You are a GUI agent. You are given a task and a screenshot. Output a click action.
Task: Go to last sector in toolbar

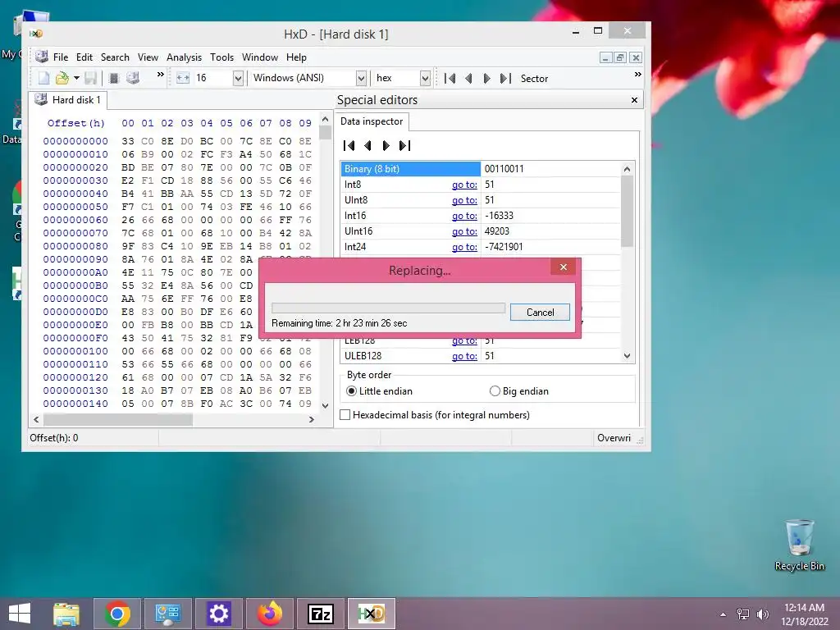pyautogui.click(x=505, y=78)
